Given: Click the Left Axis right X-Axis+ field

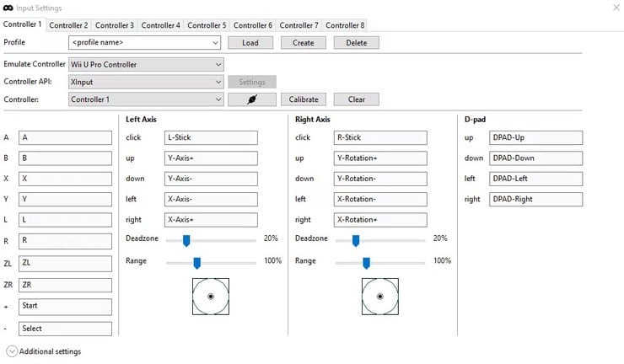Looking at the screenshot, I should 211,220.
